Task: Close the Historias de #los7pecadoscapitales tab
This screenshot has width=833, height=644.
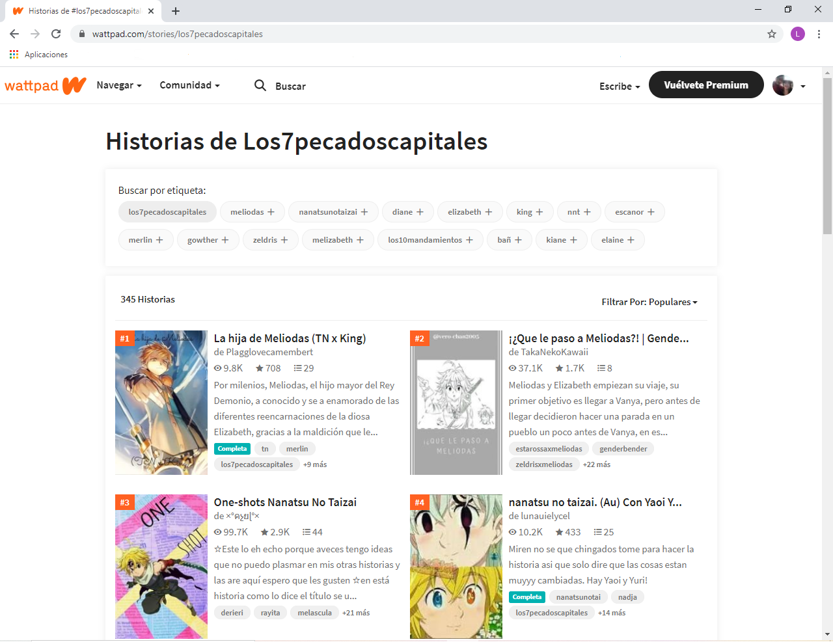Action: (151, 11)
